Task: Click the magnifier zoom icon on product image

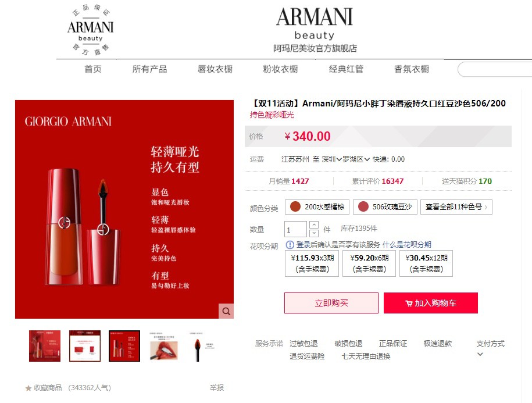Action: (x=226, y=311)
